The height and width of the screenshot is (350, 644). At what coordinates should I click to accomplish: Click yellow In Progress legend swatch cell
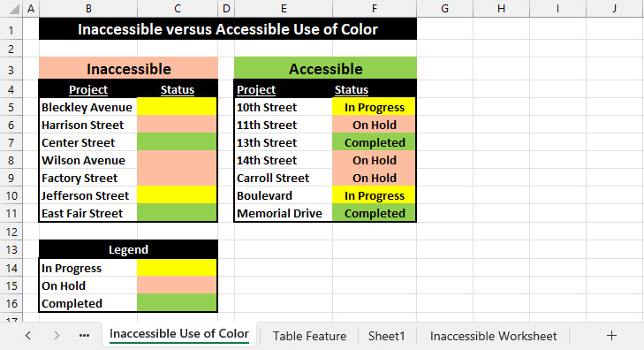(x=177, y=268)
